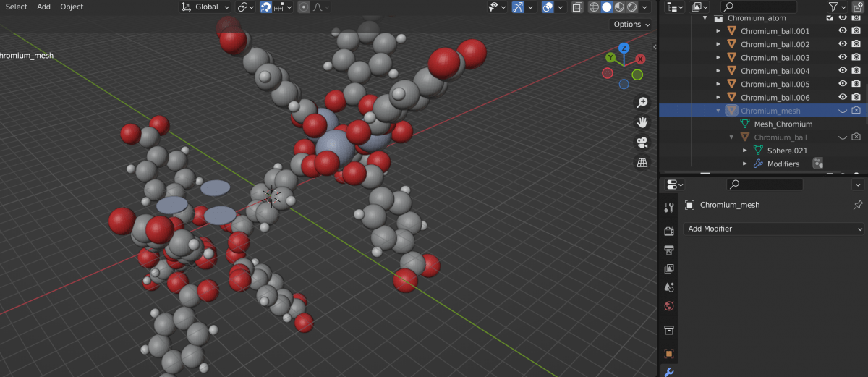
Task: Open properties editor type dropdown
Action: click(x=674, y=185)
